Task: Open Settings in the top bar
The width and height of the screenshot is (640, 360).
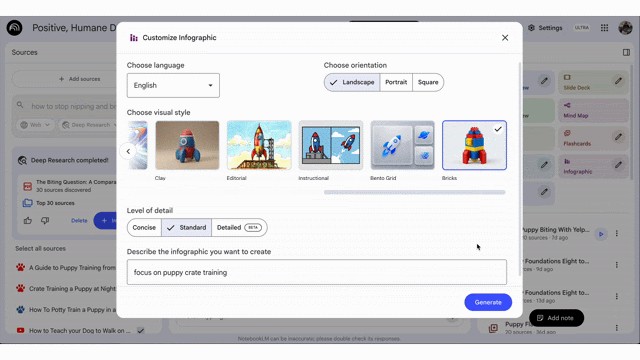Action: coord(545,28)
